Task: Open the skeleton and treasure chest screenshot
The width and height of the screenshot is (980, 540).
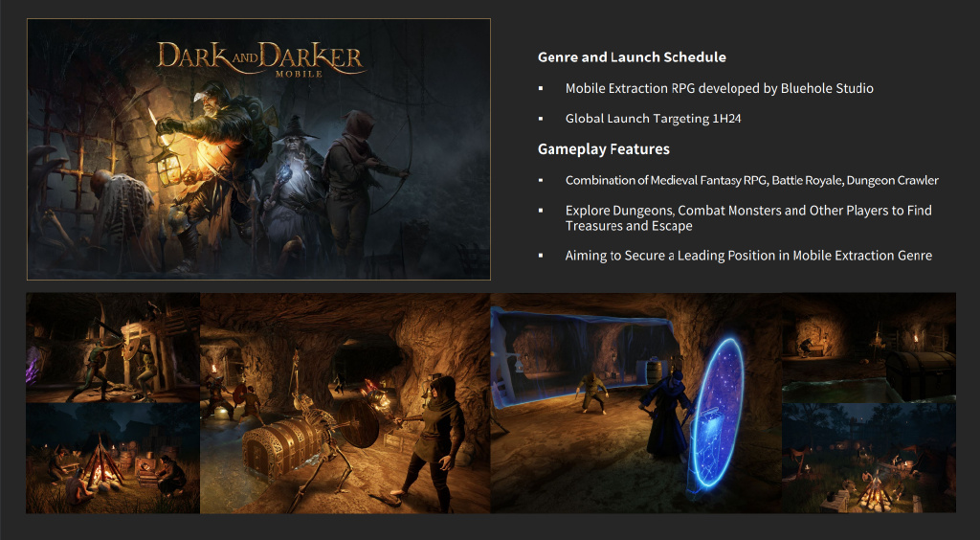Action: (345, 403)
